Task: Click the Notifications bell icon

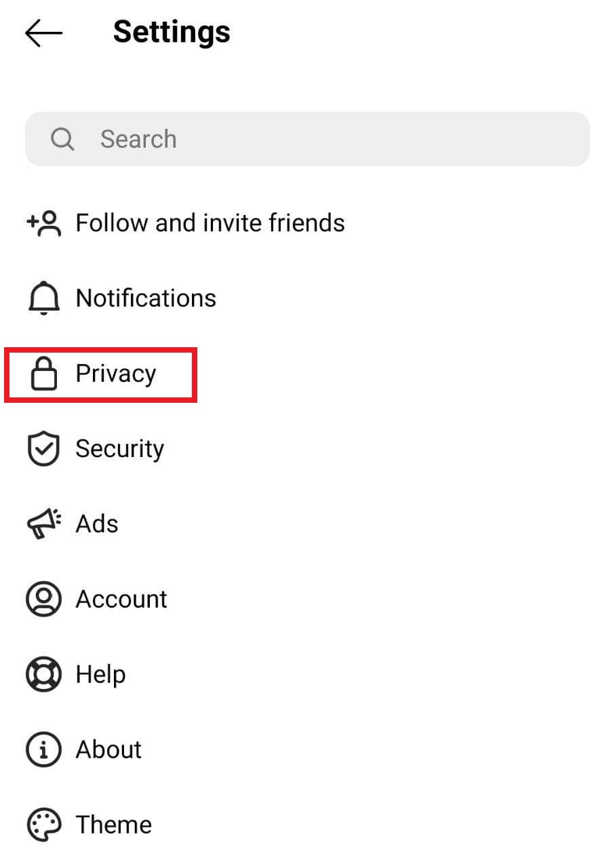Action: (43, 299)
